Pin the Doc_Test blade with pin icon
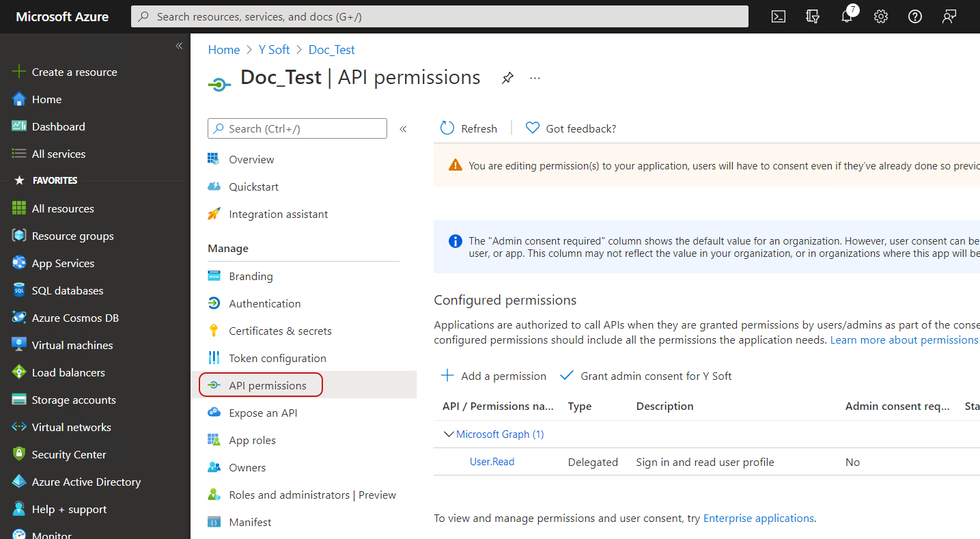The height and width of the screenshot is (539, 980). (x=507, y=78)
